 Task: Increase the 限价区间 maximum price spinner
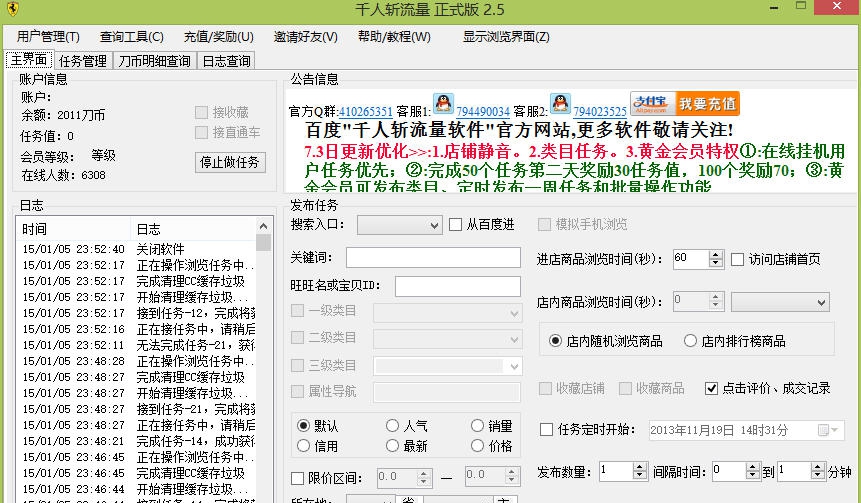(511, 473)
